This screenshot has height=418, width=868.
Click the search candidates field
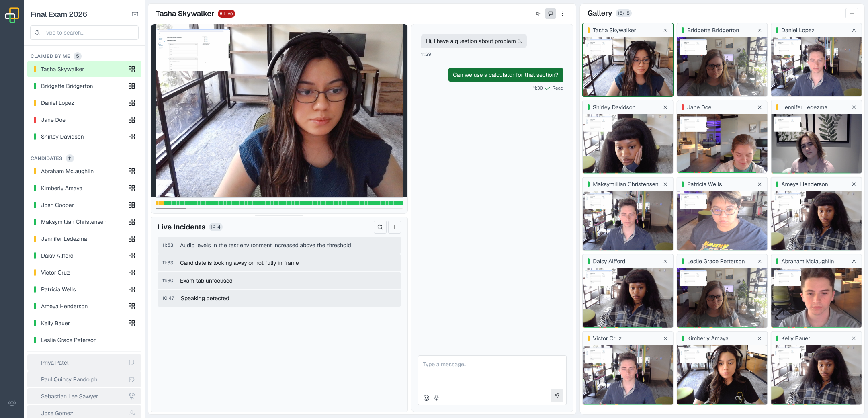point(84,33)
